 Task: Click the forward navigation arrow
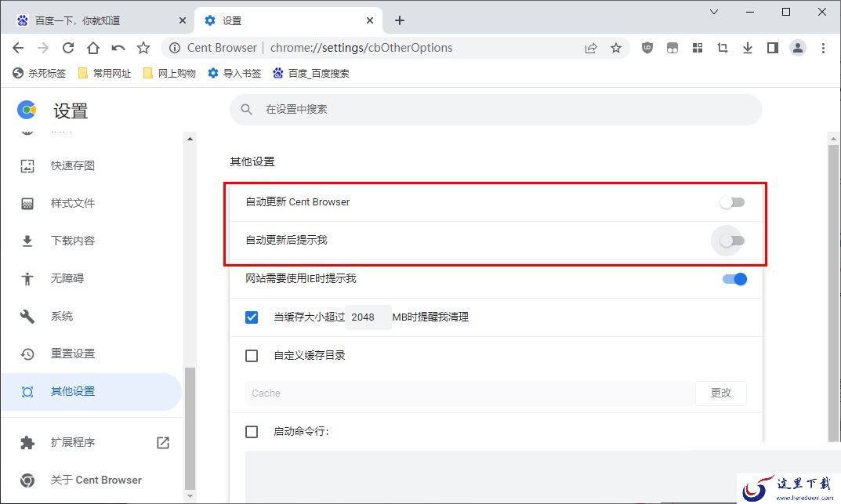[43, 48]
